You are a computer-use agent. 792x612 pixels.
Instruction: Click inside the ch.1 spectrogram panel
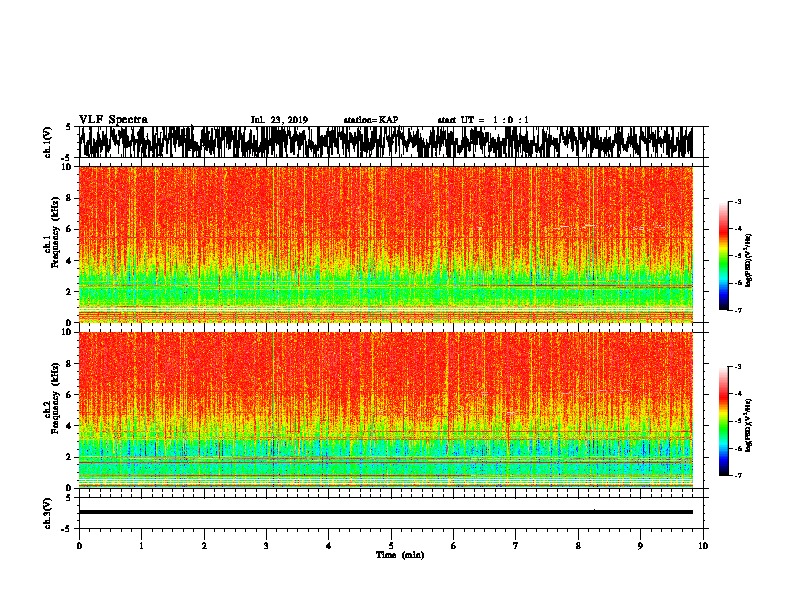pos(385,244)
